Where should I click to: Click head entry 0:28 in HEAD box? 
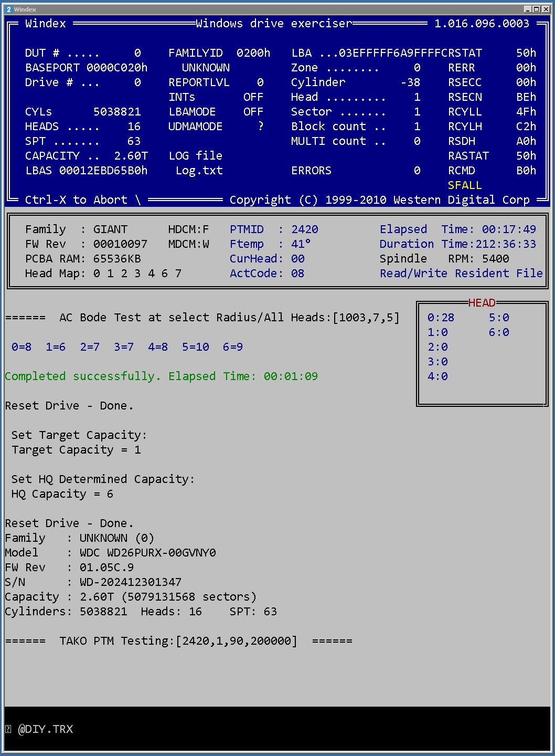(441, 318)
